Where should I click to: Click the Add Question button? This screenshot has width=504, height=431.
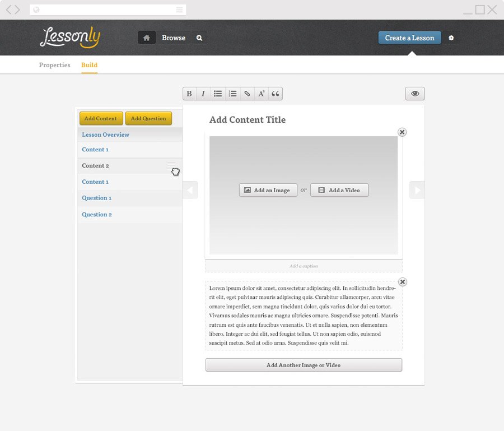coord(148,118)
